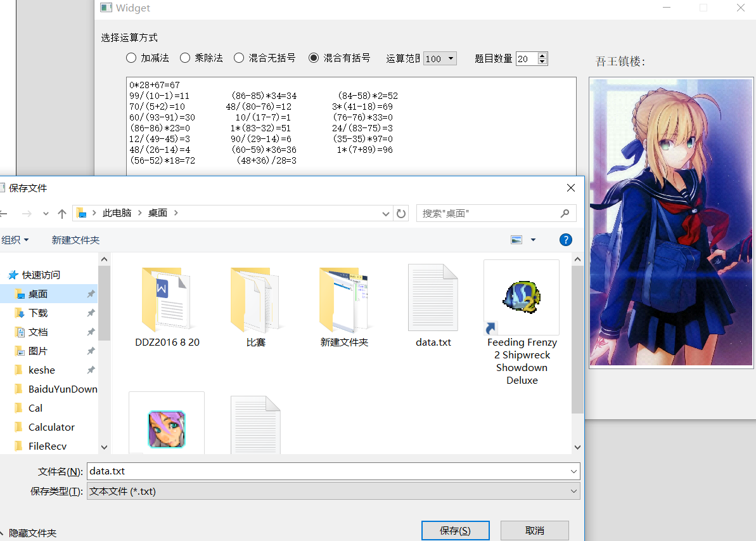Open help with the question mark icon
This screenshot has height=541, width=756.
(x=565, y=240)
